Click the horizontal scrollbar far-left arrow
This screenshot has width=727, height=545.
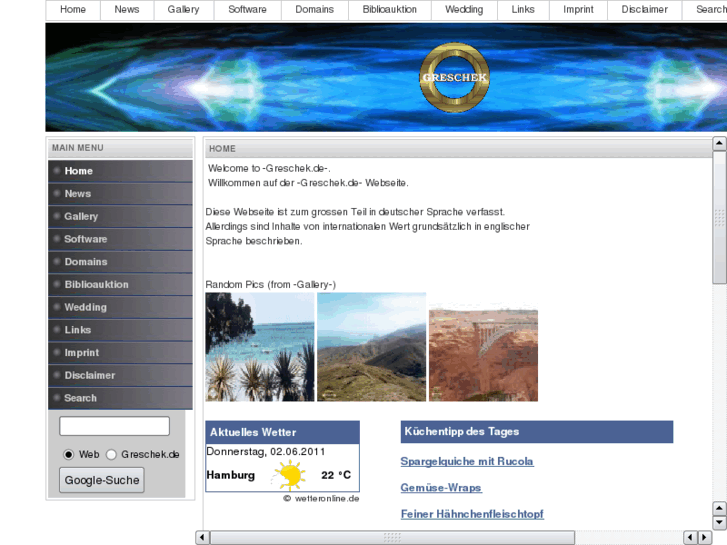click(x=202, y=537)
